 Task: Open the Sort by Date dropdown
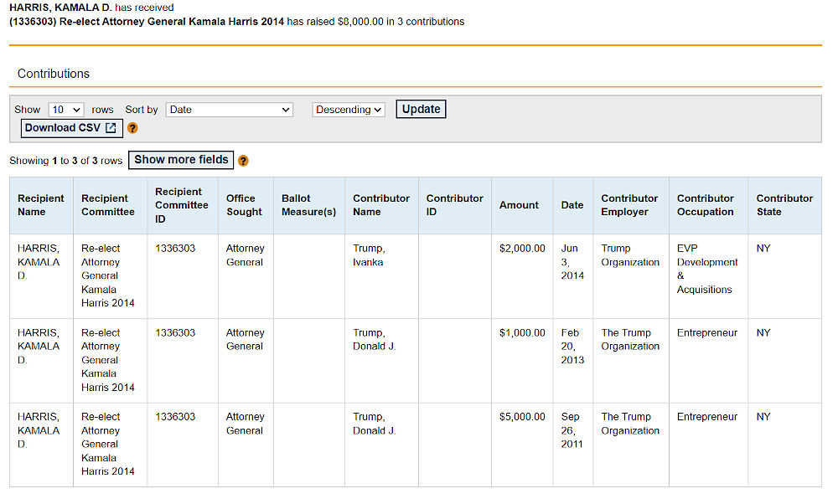230,110
